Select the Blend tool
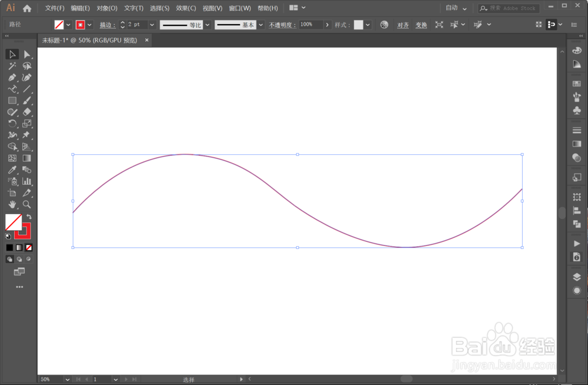 coord(26,170)
